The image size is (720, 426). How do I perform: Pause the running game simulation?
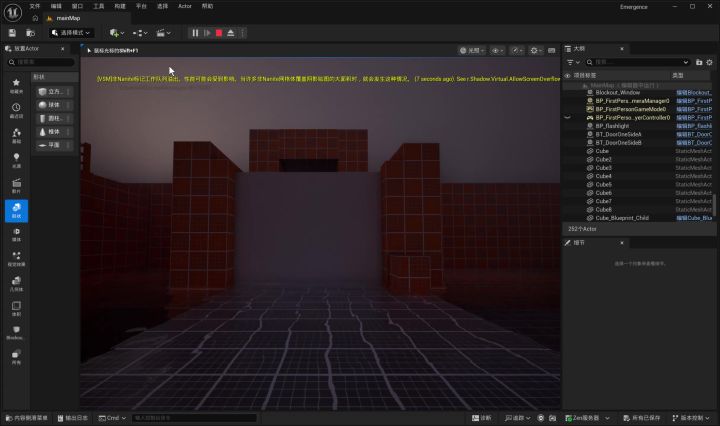point(195,33)
